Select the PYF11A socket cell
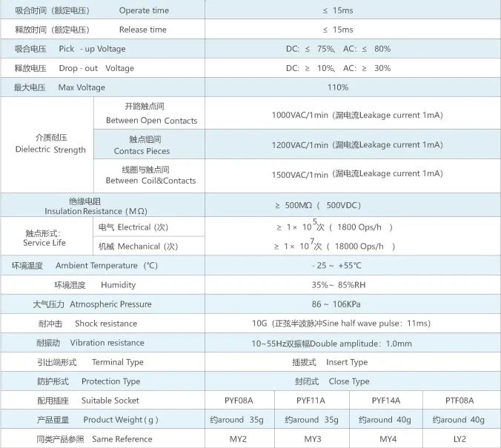The image size is (501, 448). pyautogui.click(x=311, y=401)
